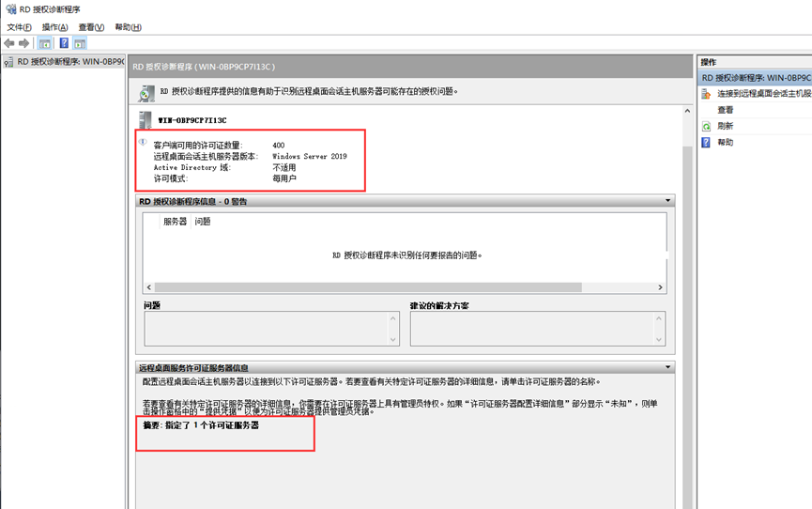Click the Windows Server 2019 version value
This screenshot has height=509, width=812.
coord(310,156)
